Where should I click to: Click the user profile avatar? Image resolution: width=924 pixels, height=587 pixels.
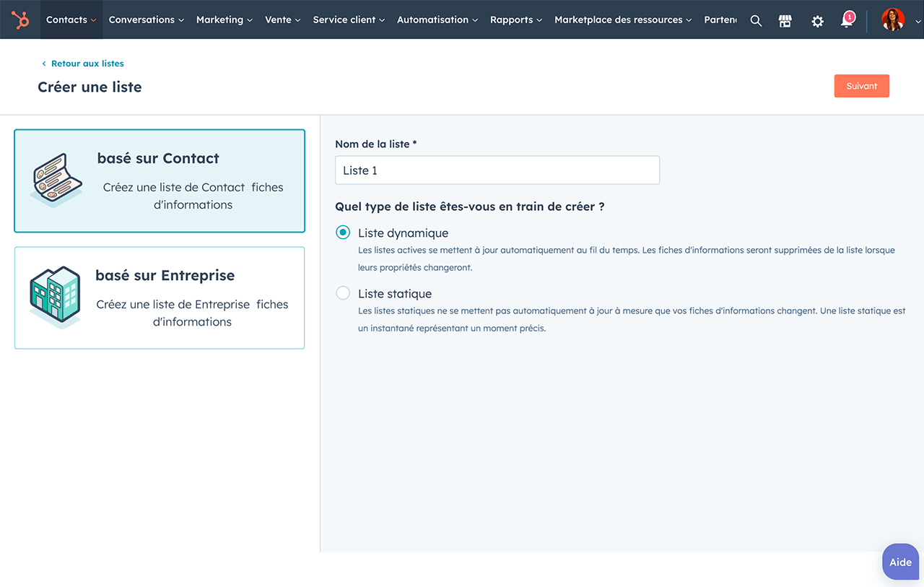tap(893, 19)
